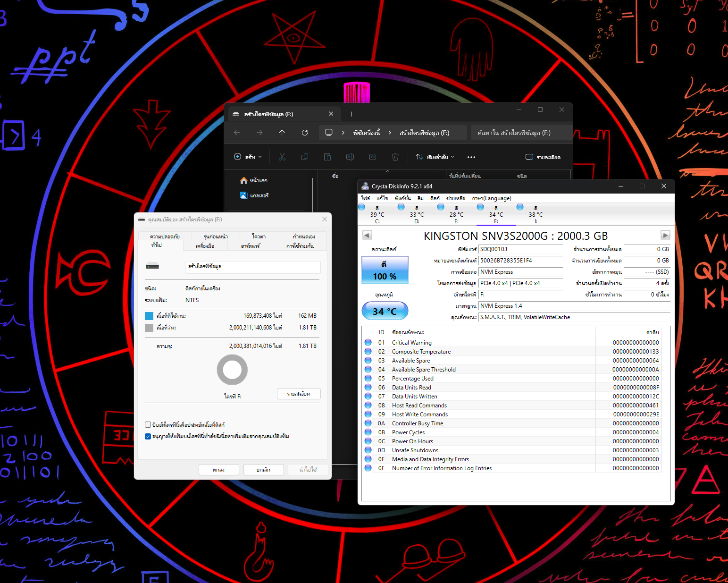The image size is (728, 583).
Task: Open หน้าแรก (Home) in Explorer sidebar
Action: tap(254, 180)
